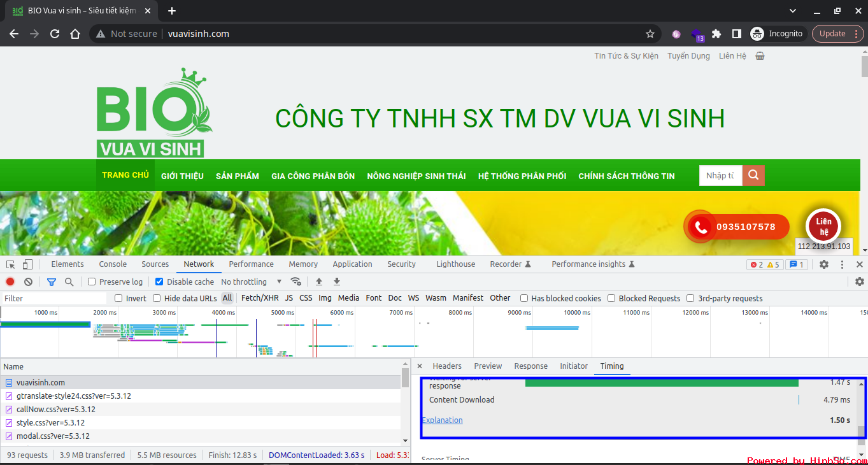The image size is (868, 465).
Task: Enable Preserve log checkbox
Action: click(92, 282)
